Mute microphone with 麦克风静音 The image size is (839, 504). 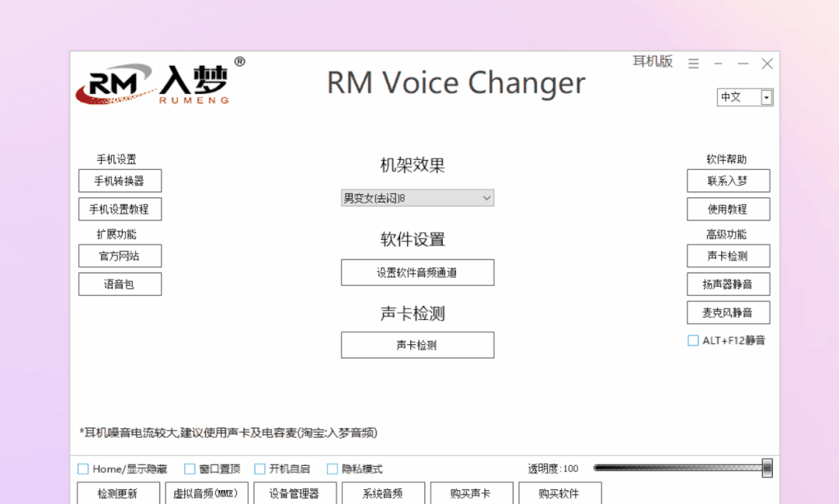[728, 312]
